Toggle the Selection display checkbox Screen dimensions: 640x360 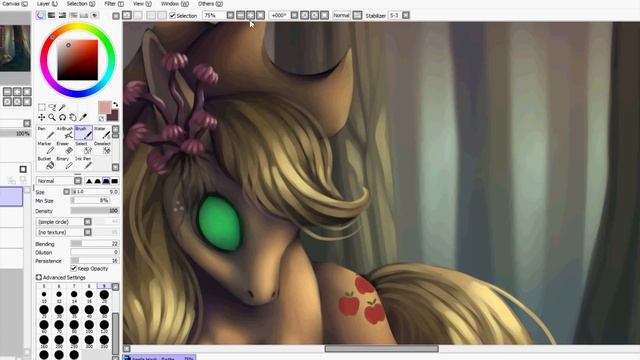[x=172, y=16]
